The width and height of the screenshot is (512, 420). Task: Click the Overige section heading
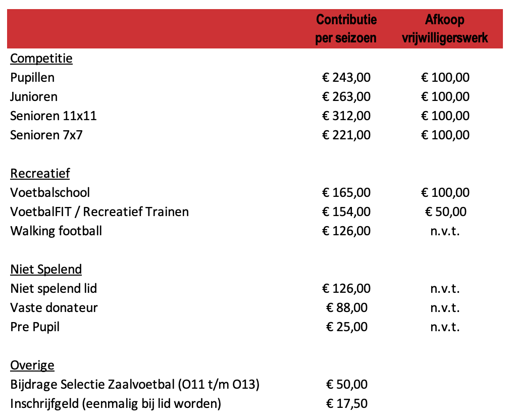[x=32, y=365]
